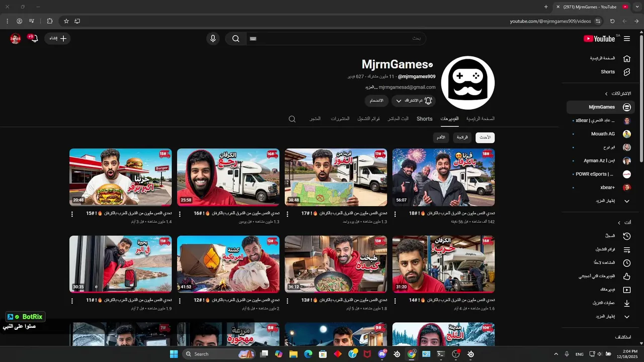
Task: Open options menu for video #15
Action: click(x=72, y=214)
